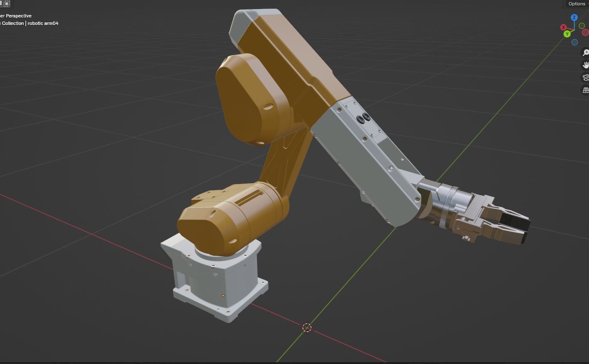Screen dimensions: 589x364
Task: Click the 'robotic arm04' overlay text
Action: (x=43, y=23)
